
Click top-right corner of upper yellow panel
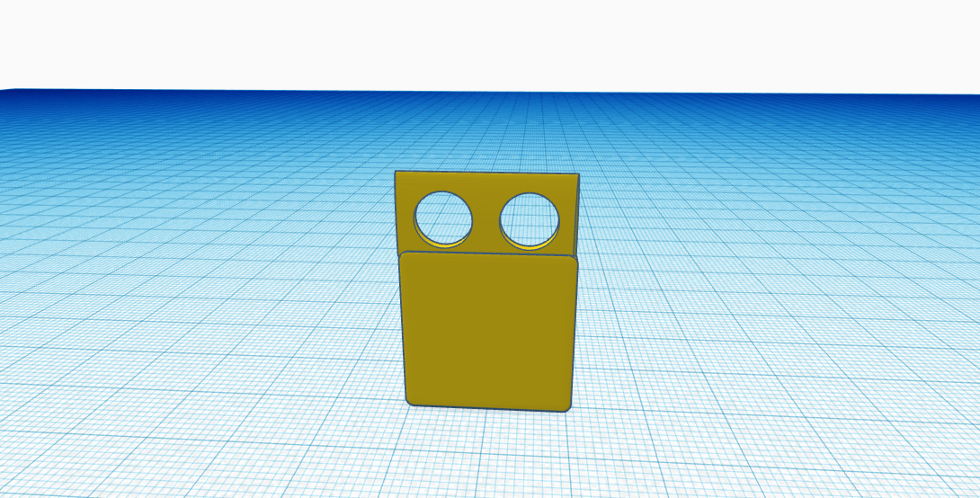(575, 176)
